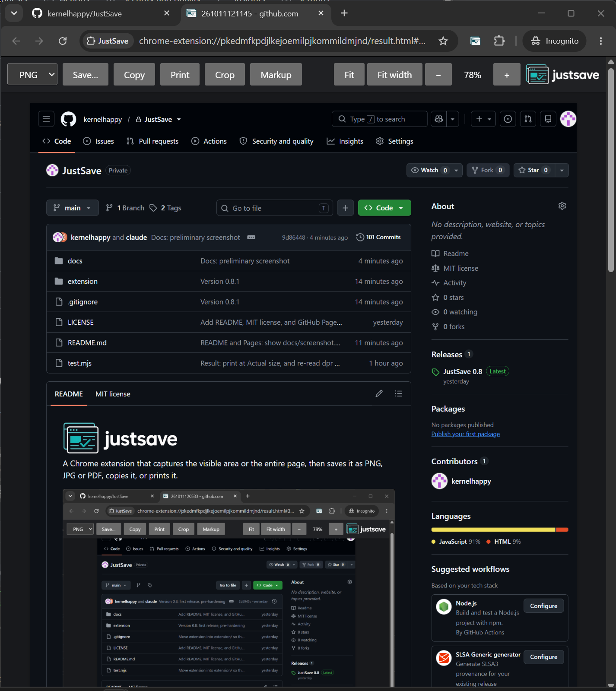Open the About settings gear icon
Viewport: 616px width, 691px height.
[x=562, y=206]
